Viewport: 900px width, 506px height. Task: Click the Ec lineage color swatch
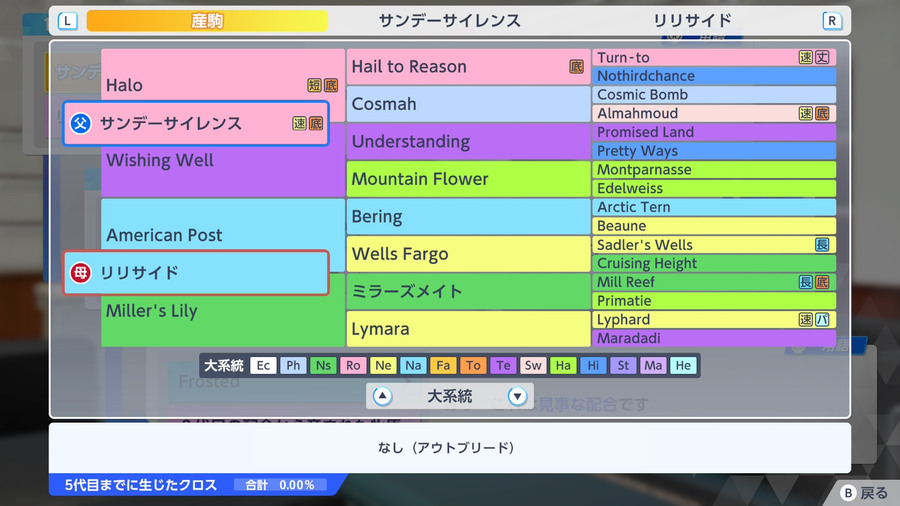coord(263,365)
